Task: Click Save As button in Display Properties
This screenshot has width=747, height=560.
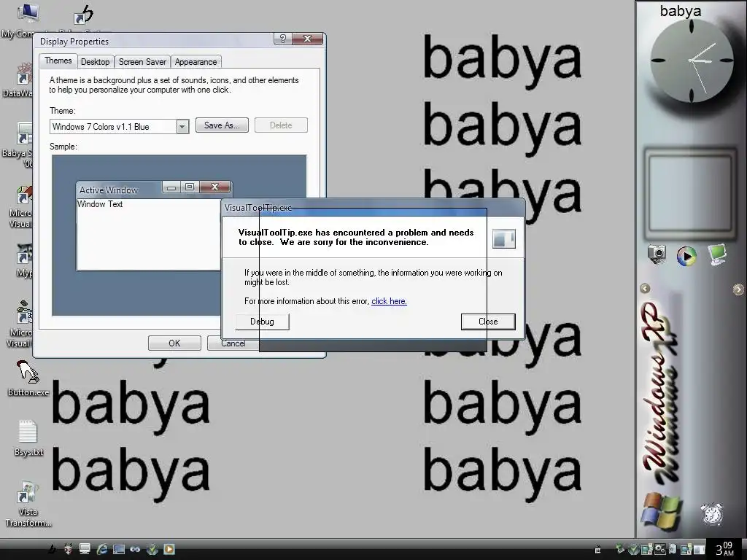Action: pos(222,125)
